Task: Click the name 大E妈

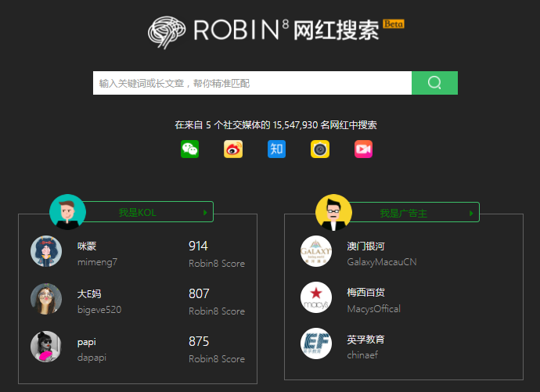Action: [89, 293]
